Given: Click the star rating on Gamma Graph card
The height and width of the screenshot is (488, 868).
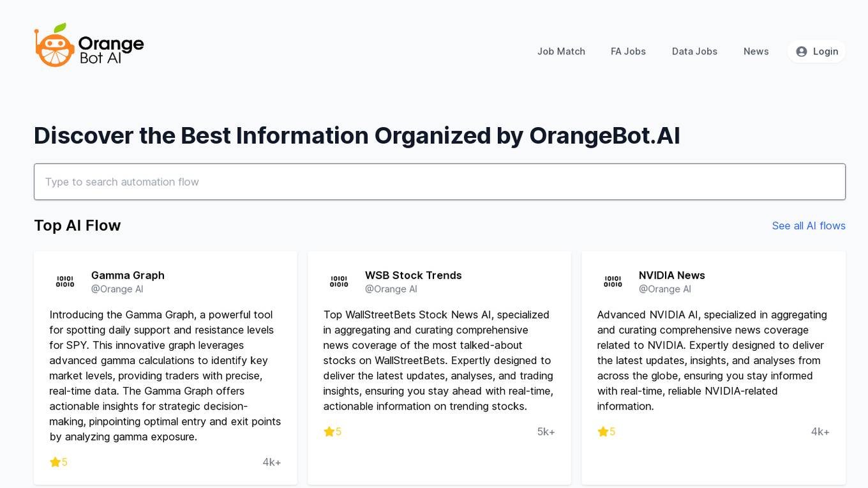Looking at the screenshot, I should tap(59, 462).
